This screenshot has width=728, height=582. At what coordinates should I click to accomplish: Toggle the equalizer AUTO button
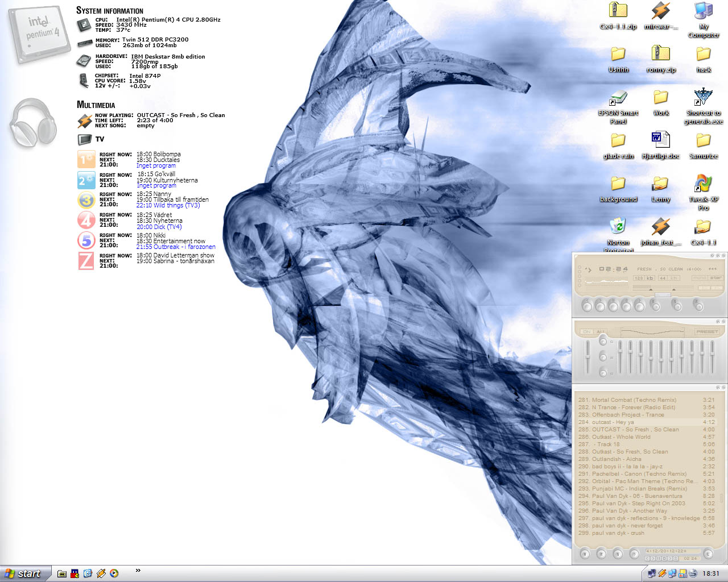tap(601, 331)
